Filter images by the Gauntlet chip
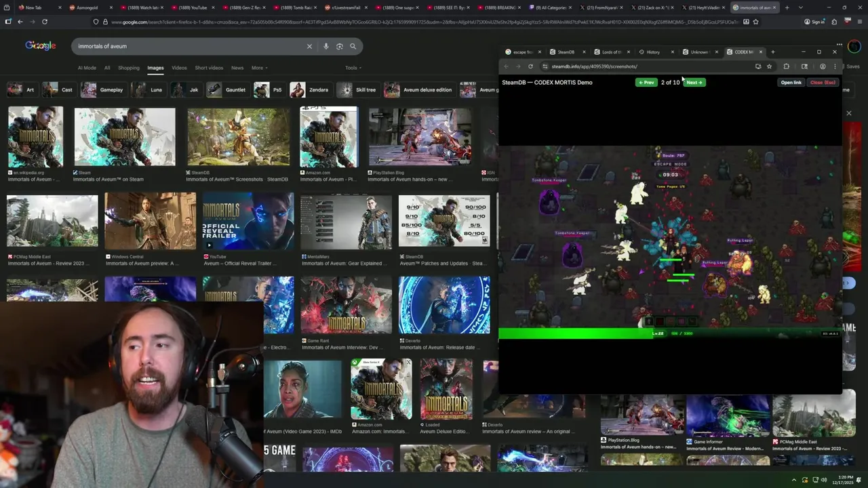 tap(227, 89)
